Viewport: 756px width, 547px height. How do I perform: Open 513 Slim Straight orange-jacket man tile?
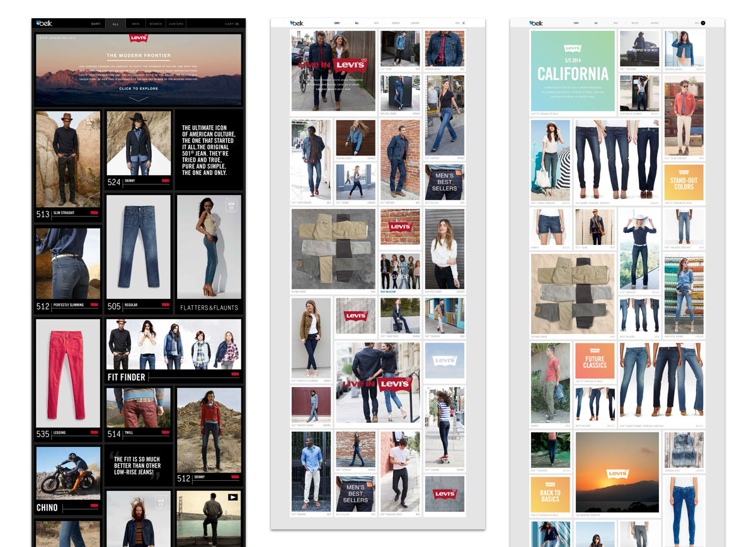point(684,117)
